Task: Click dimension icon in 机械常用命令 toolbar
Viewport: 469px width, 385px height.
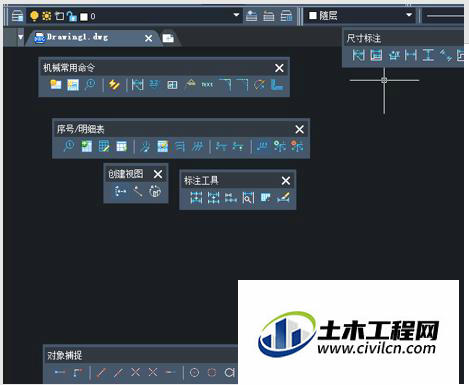Action: click(137, 85)
